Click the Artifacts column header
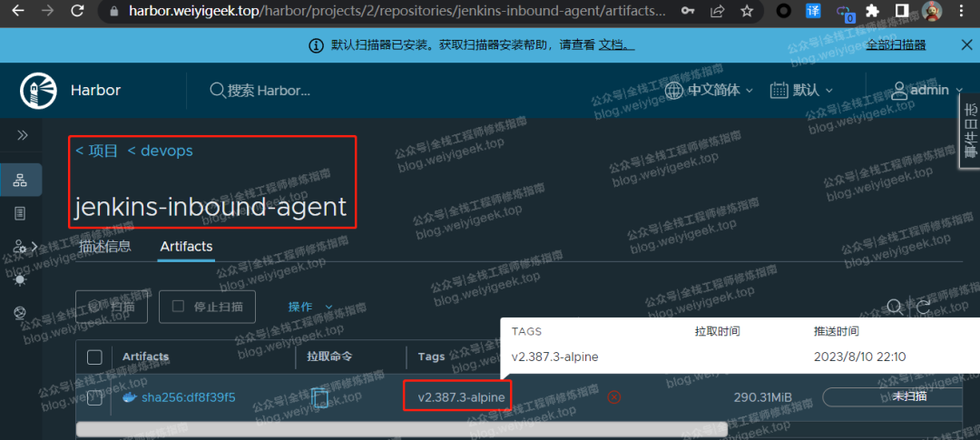This screenshot has width=980, height=440. pyautogui.click(x=145, y=357)
